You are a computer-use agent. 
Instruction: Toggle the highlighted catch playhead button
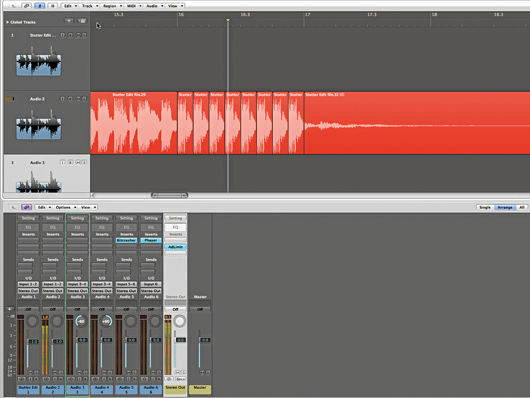pos(40,6)
